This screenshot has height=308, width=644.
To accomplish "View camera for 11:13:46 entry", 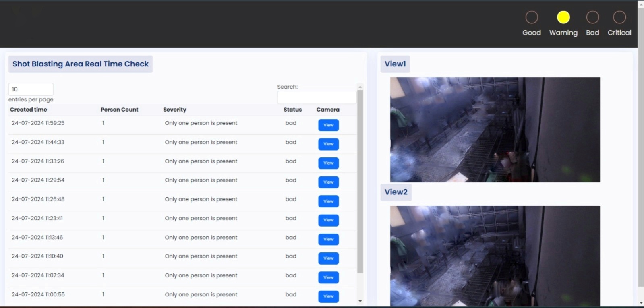I will [328, 239].
